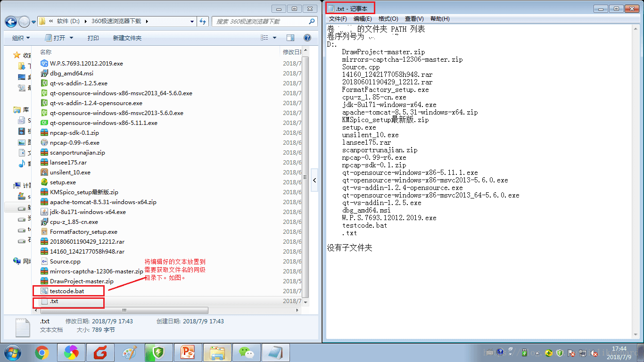Expand the arrow next to 打开 button
644x362 pixels.
pos(71,38)
